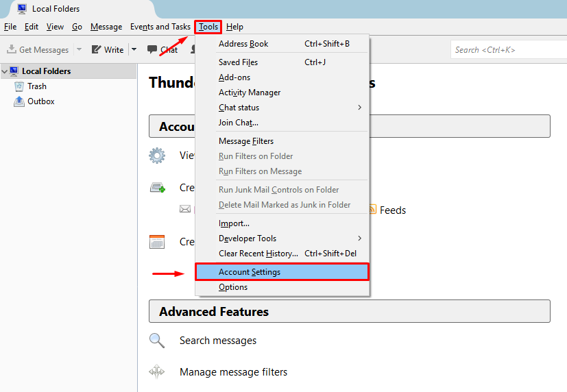Image resolution: width=567 pixels, height=392 pixels.
Task: Open the Write button dropdown arrow
Action: pyautogui.click(x=134, y=49)
